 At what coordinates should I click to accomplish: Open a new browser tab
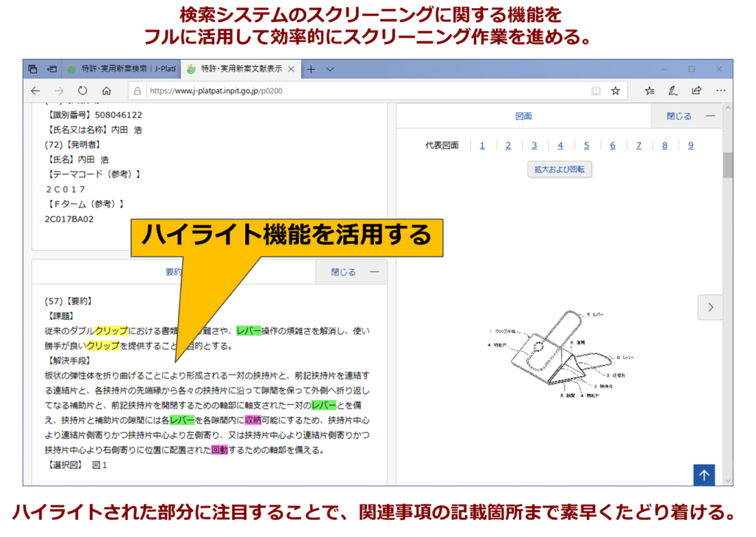311,69
